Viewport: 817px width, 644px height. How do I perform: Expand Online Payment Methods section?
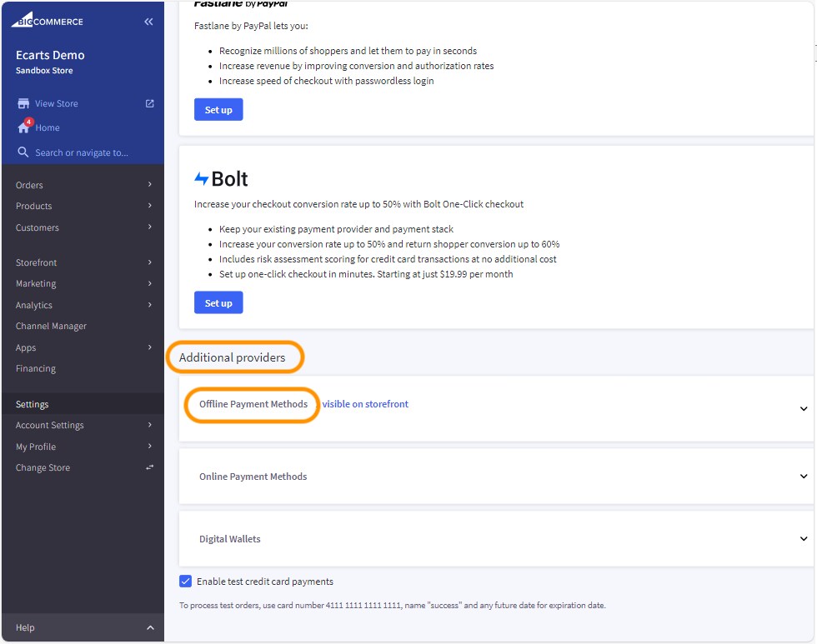[x=803, y=477]
